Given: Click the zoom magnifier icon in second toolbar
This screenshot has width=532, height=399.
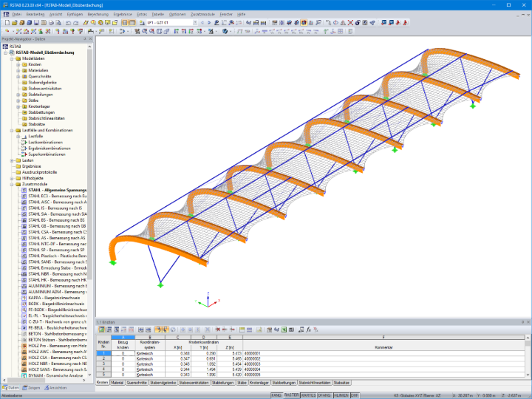Looking at the screenshot, I should 145,31.
